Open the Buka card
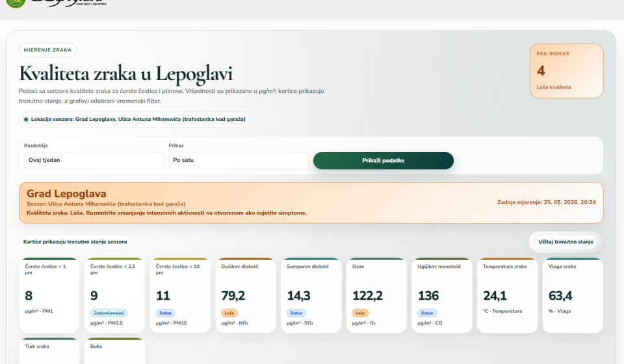 click(x=114, y=351)
